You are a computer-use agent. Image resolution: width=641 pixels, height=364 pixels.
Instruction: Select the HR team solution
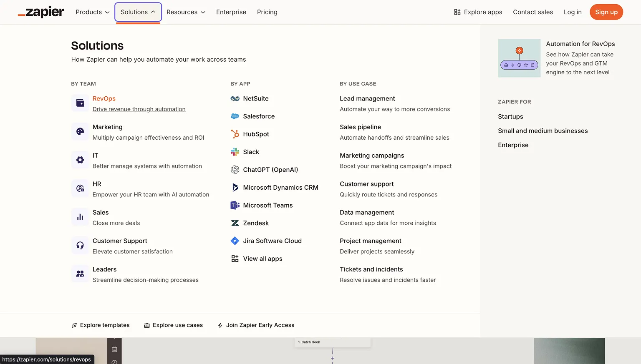97,184
